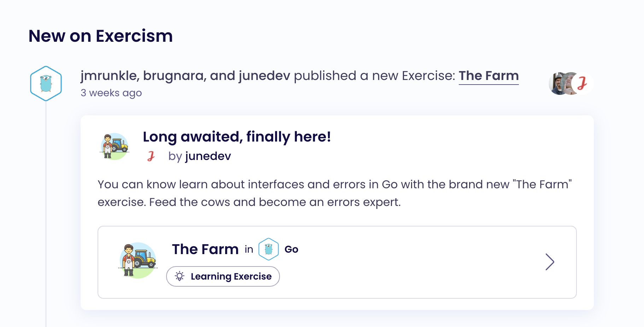Click the Go language icon next to The Farm

(x=268, y=249)
